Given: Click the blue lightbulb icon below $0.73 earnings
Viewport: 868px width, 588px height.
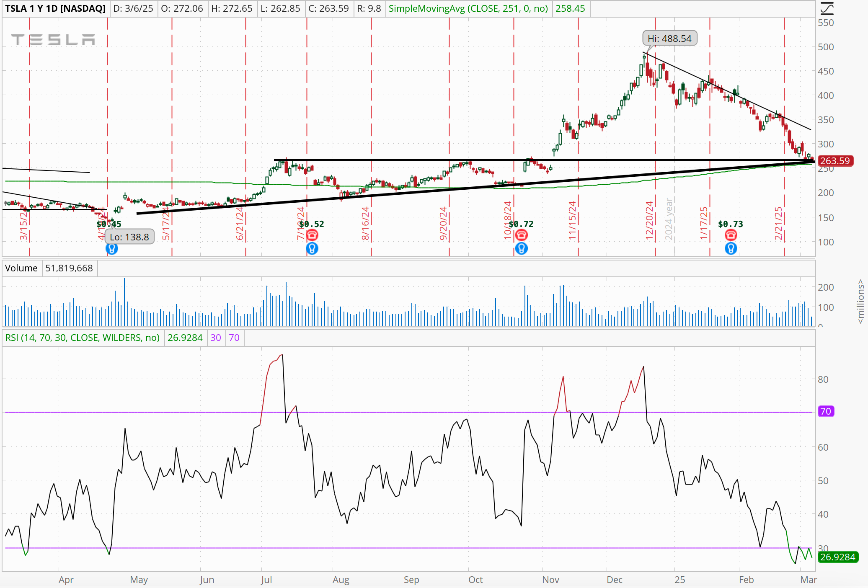Looking at the screenshot, I should click(x=731, y=249).
